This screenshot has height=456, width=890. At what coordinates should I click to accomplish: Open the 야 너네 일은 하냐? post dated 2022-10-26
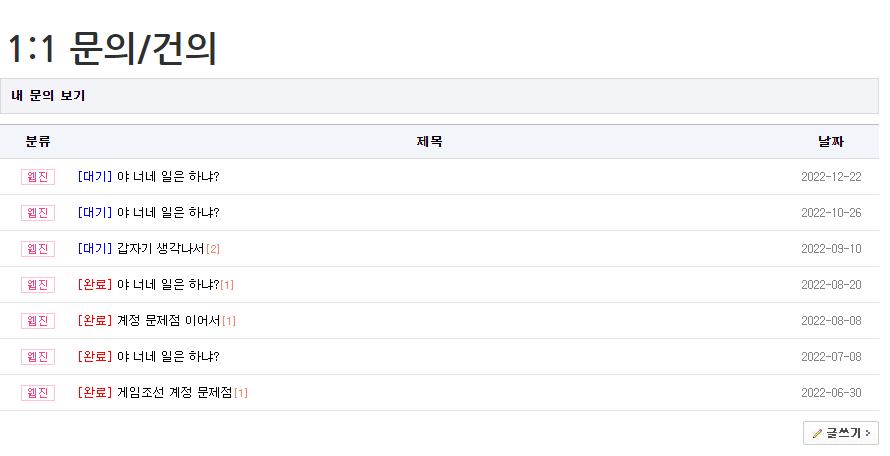pyautogui.click(x=167, y=213)
